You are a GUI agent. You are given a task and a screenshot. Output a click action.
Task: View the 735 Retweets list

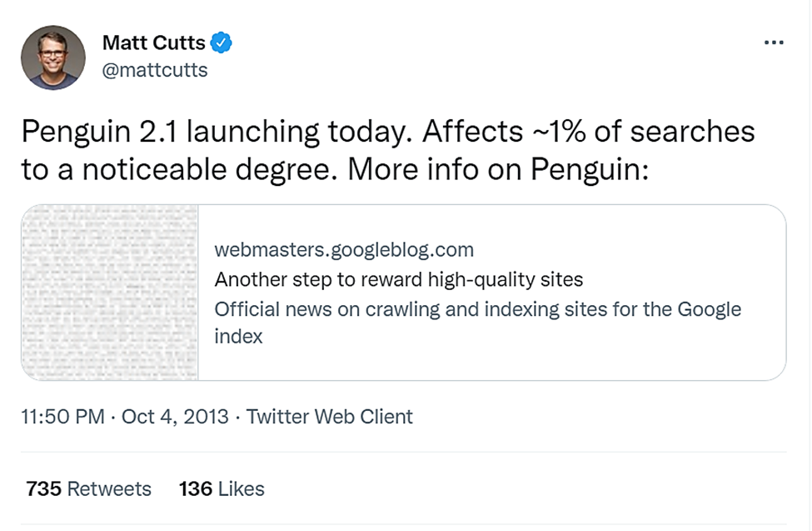pos(89,488)
